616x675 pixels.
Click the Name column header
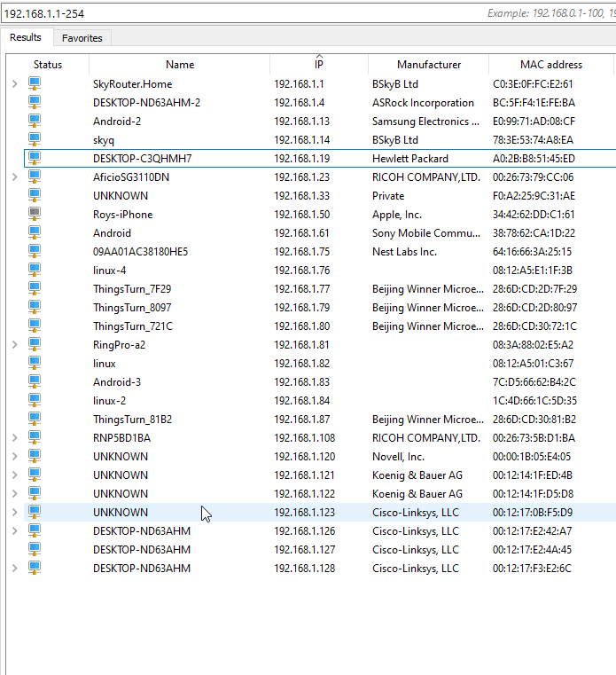(179, 65)
